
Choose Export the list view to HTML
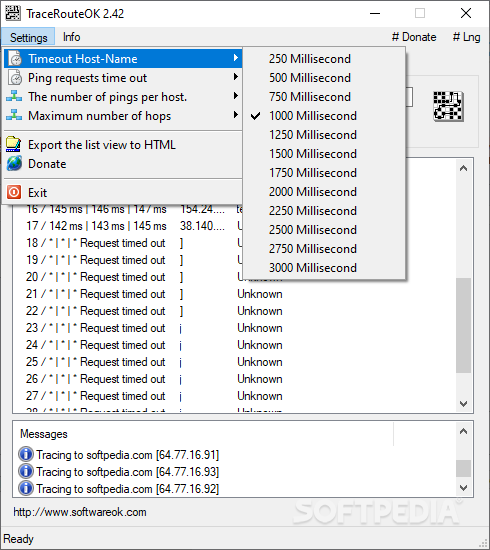click(x=123, y=145)
